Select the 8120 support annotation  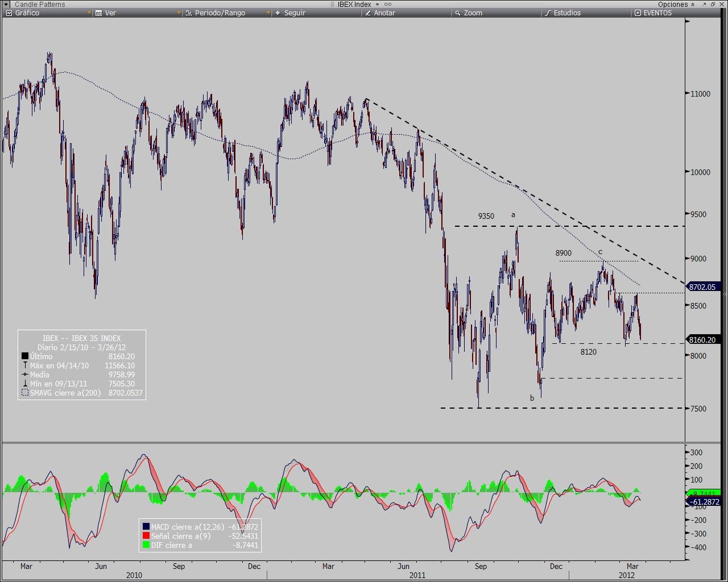point(589,352)
